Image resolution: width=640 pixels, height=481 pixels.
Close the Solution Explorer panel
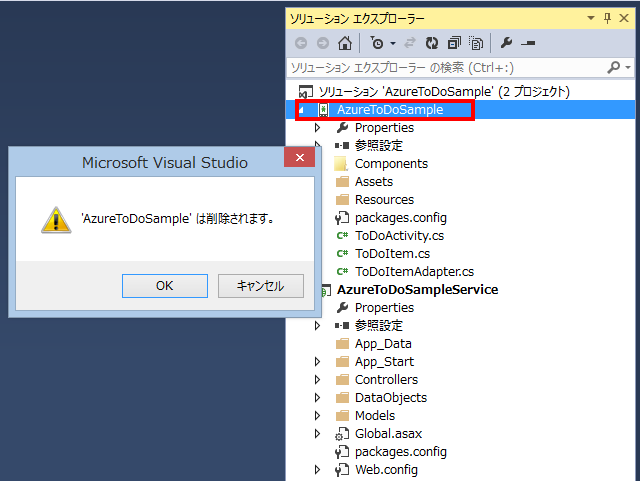(x=624, y=18)
